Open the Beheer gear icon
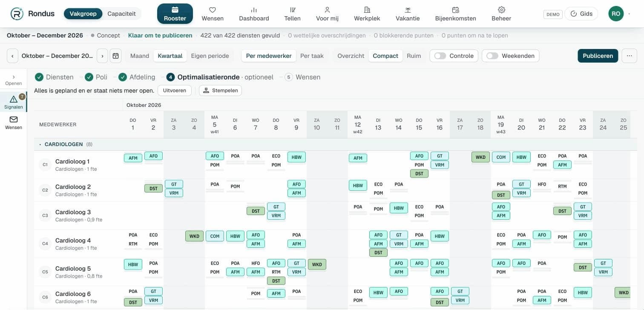 (501, 10)
